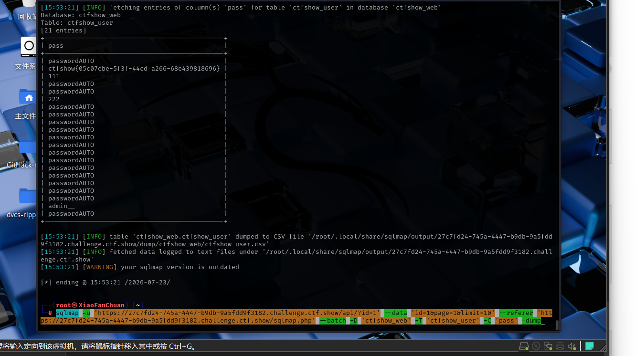Viewport: 644px width, 356px height.
Task: Click the 'sqlmap' command word in the prompt
Action: [x=67, y=313]
